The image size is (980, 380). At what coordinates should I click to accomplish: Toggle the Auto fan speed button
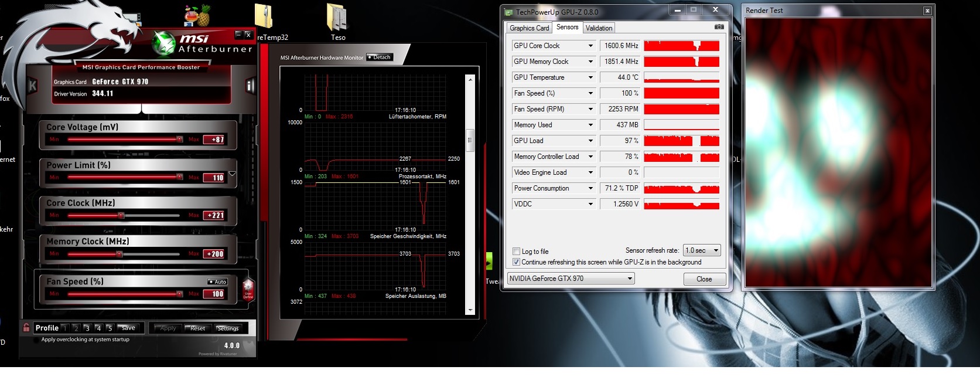pyautogui.click(x=218, y=282)
